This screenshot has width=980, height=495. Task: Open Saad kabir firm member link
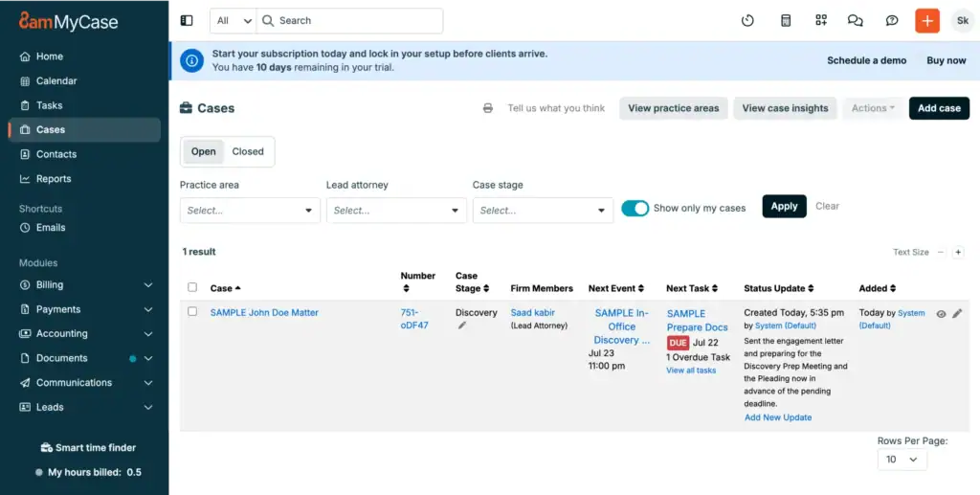click(532, 312)
